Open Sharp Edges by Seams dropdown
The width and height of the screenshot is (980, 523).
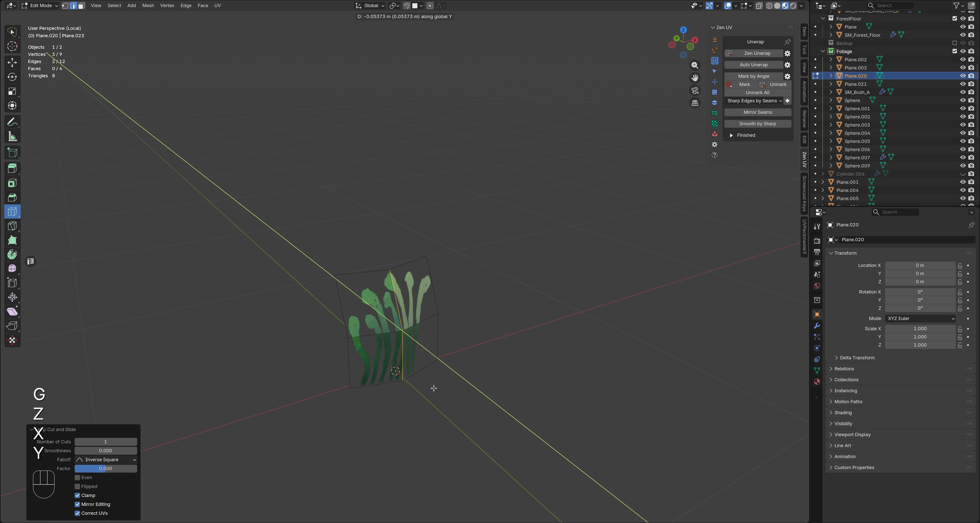point(754,101)
